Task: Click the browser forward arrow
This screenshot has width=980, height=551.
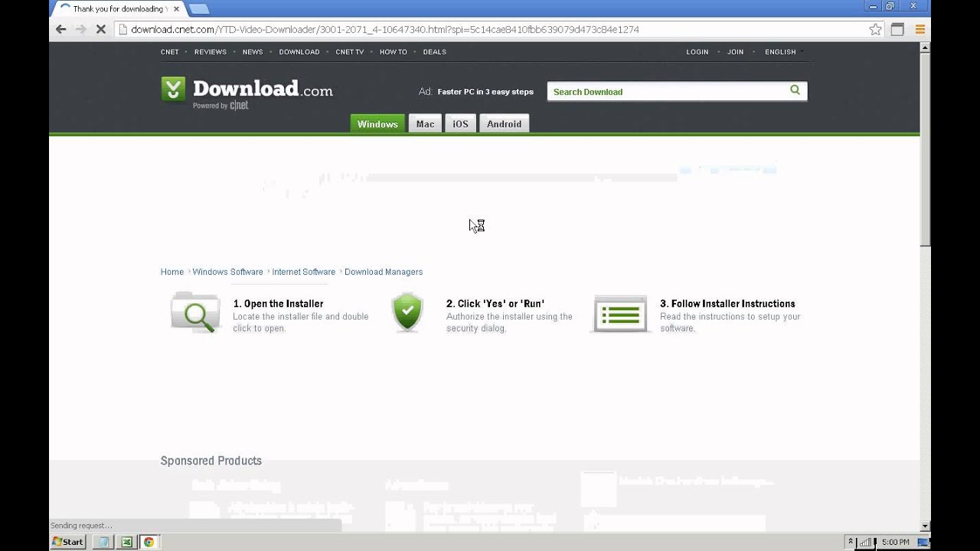Action: pos(81,29)
